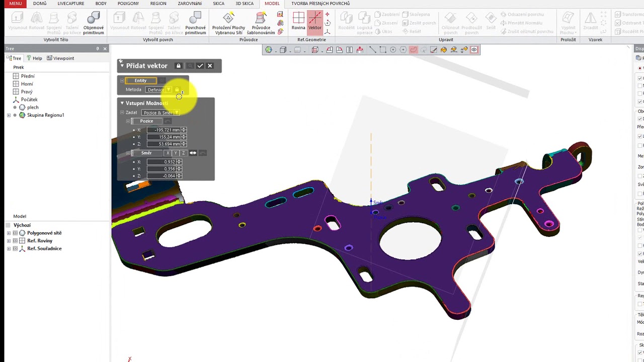
Task: Toggle the lock next to Definice method
Action: pyautogui.click(x=177, y=89)
